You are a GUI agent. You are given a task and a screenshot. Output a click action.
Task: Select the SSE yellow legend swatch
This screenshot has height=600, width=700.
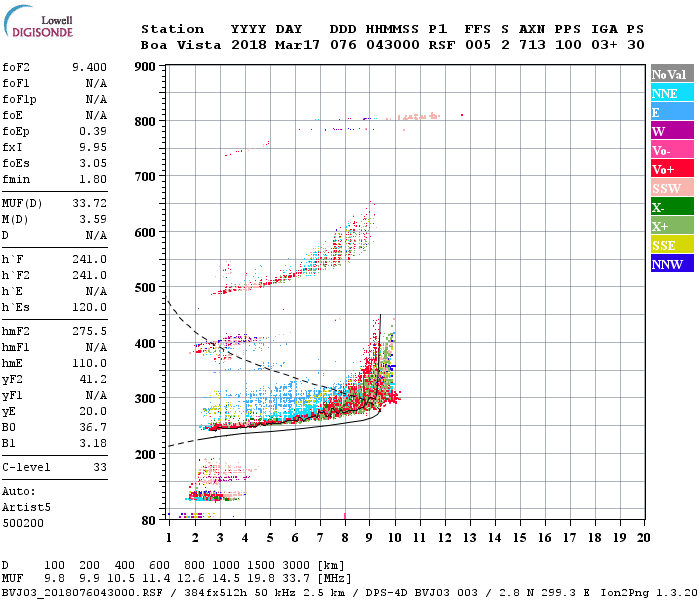[672, 245]
